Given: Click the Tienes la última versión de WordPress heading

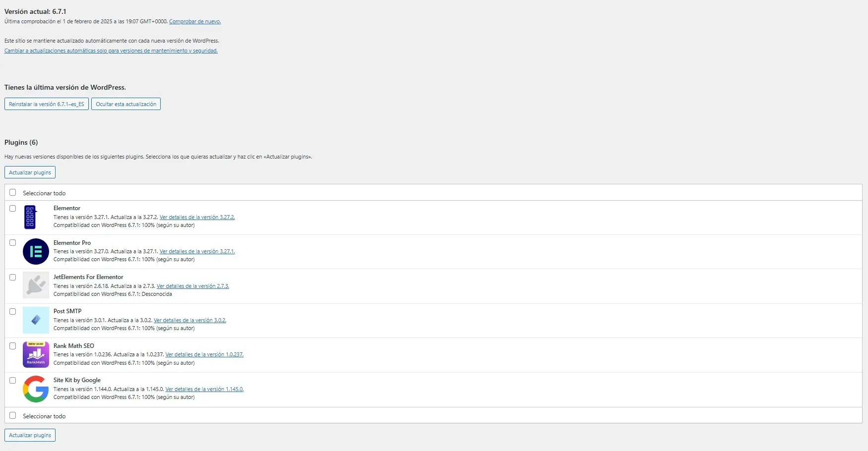Looking at the screenshot, I should tap(65, 87).
